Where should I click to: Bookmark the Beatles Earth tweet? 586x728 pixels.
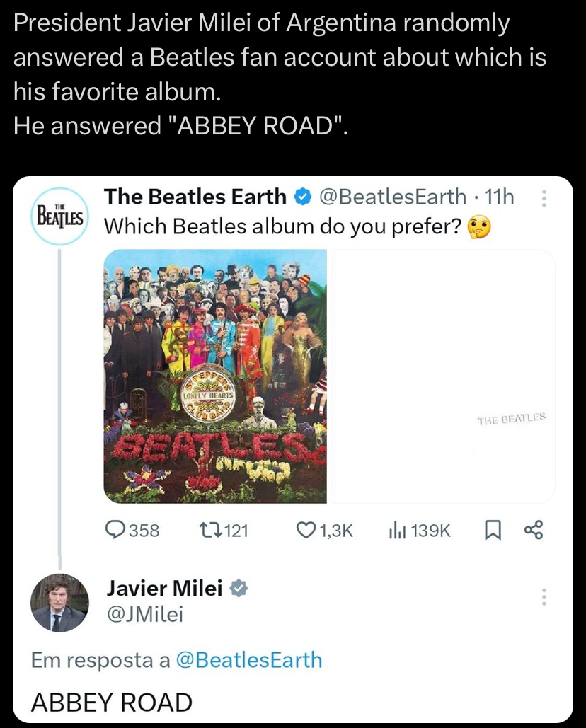(x=493, y=530)
